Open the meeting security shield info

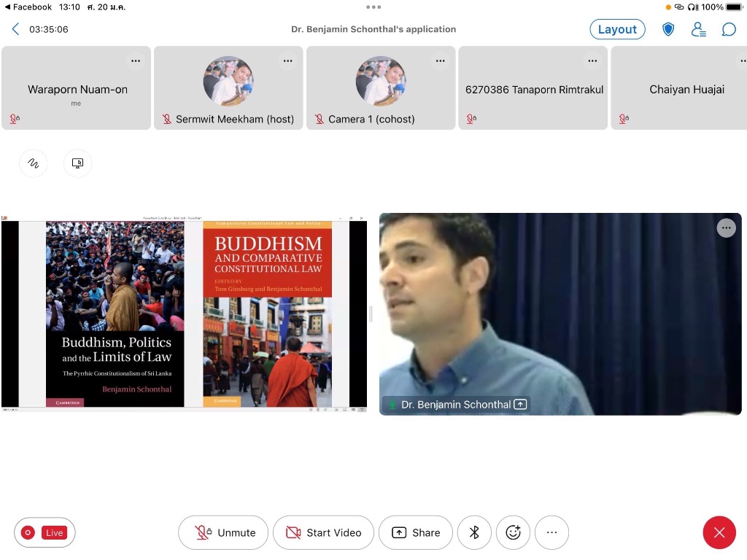pyautogui.click(x=668, y=29)
